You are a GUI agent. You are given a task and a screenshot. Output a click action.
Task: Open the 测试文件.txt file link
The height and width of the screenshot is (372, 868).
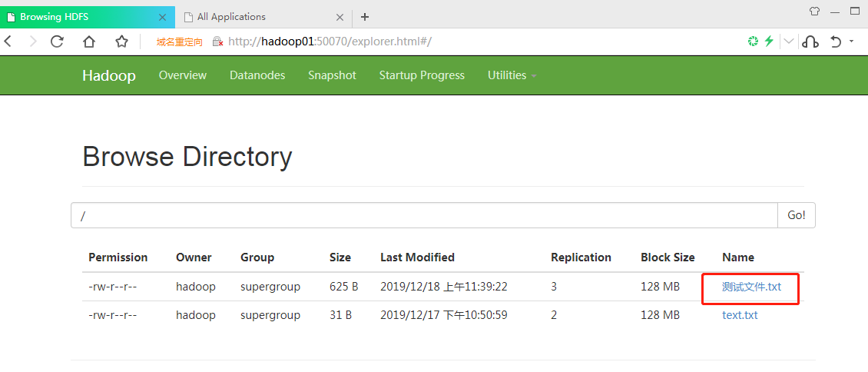click(752, 287)
